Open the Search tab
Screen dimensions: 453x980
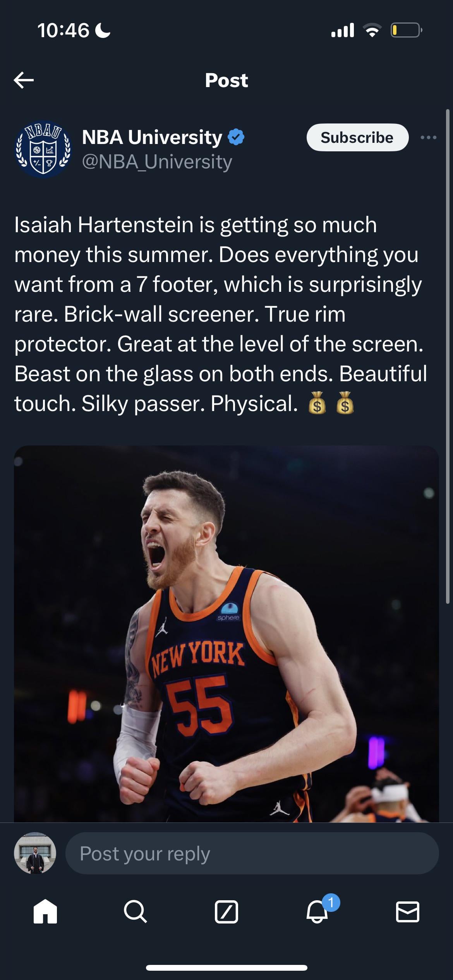136,911
